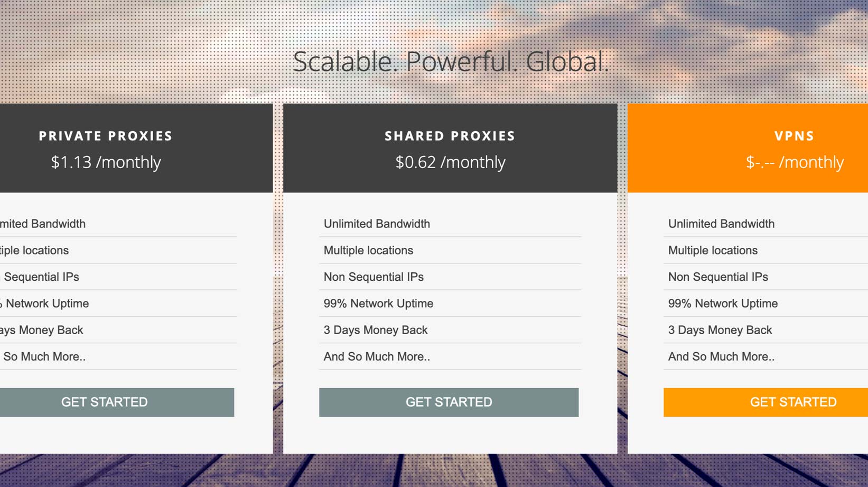Select the Private Proxies plan heading

[106, 136]
